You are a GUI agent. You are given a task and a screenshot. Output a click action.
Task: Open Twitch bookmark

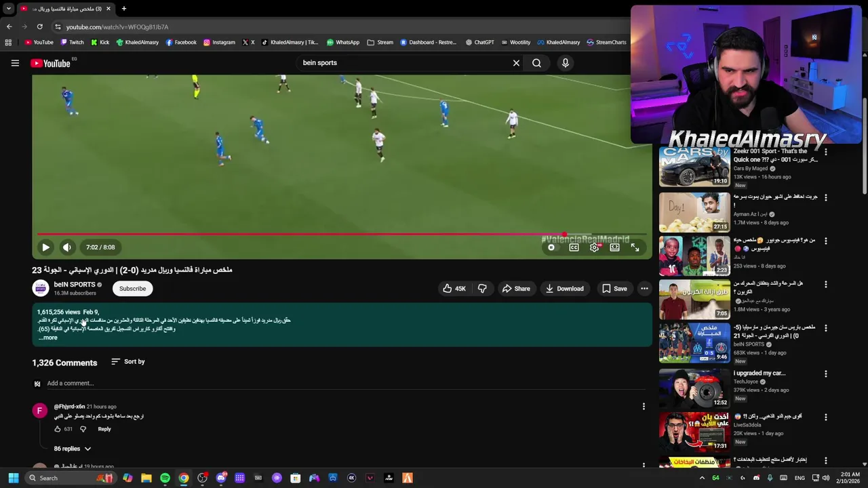[72, 42]
